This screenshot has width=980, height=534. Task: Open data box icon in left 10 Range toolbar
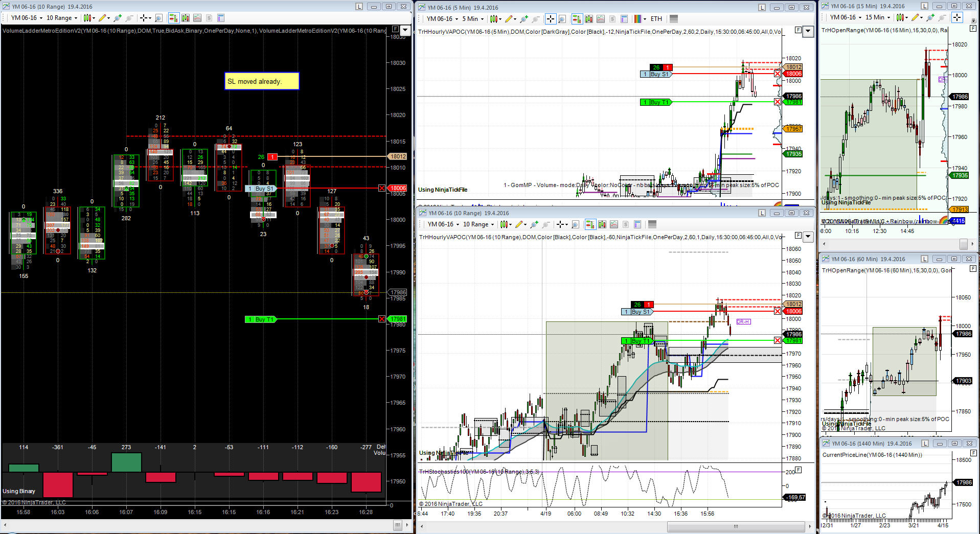pyautogui.click(x=221, y=18)
